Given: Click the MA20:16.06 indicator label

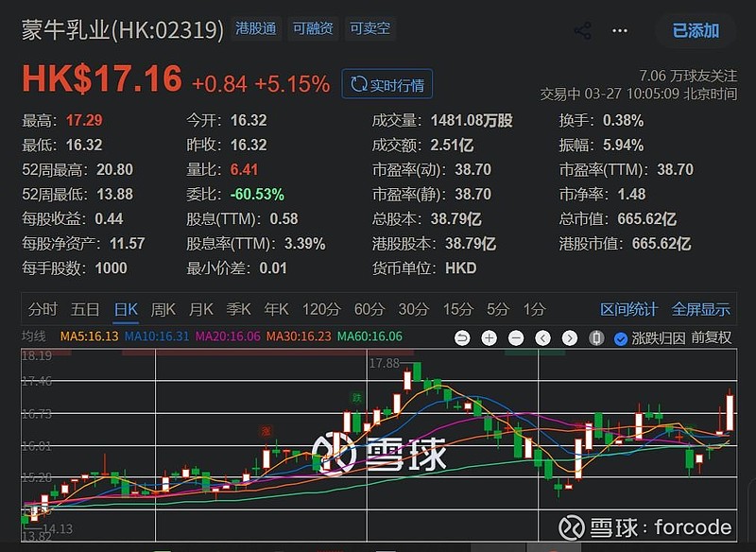Looking at the screenshot, I should (228, 336).
